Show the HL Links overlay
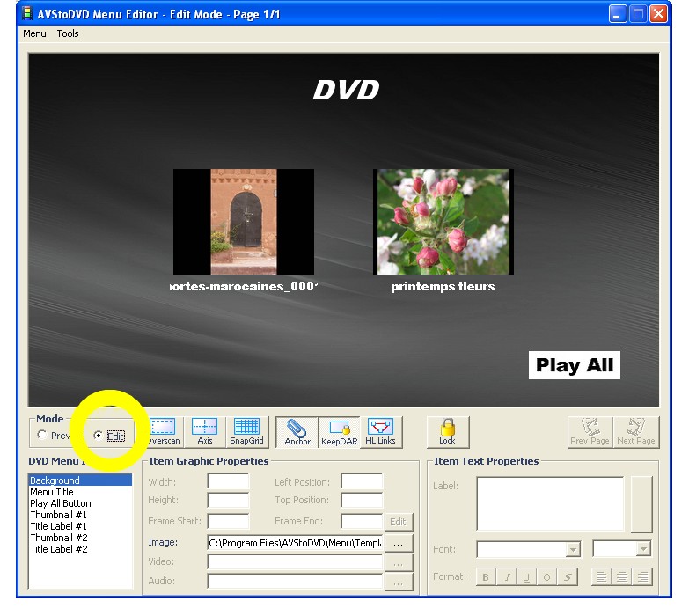This screenshot has width=689, height=616. 380,431
